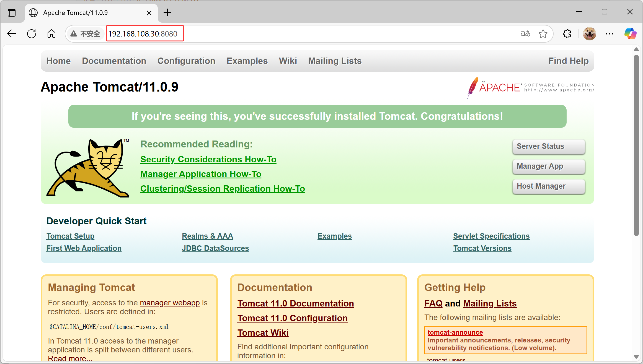The height and width of the screenshot is (364, 643).
Task: Click the vertical scrollbar down arrow
Action: click(x=636, y=357)
